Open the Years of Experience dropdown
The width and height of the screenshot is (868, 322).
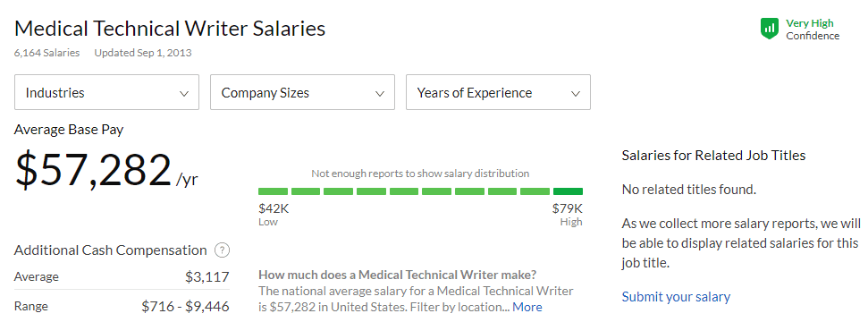tap(498, 92)
